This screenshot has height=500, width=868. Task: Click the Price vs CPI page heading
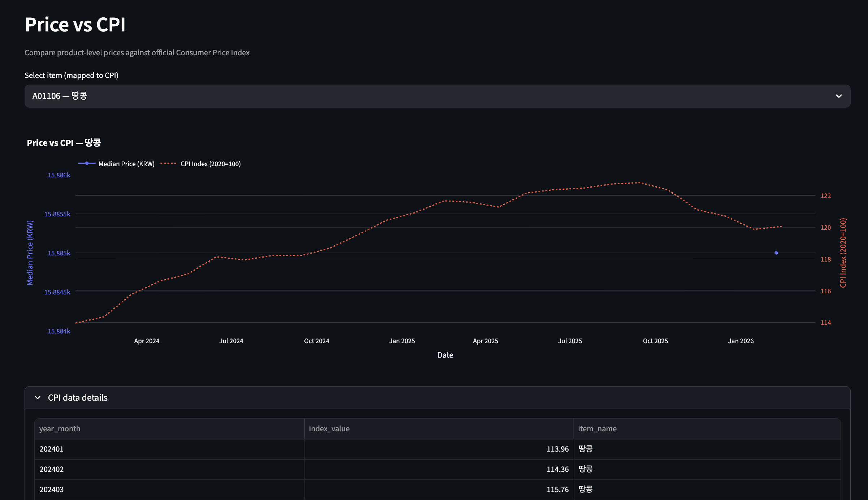tap(75, 25)
